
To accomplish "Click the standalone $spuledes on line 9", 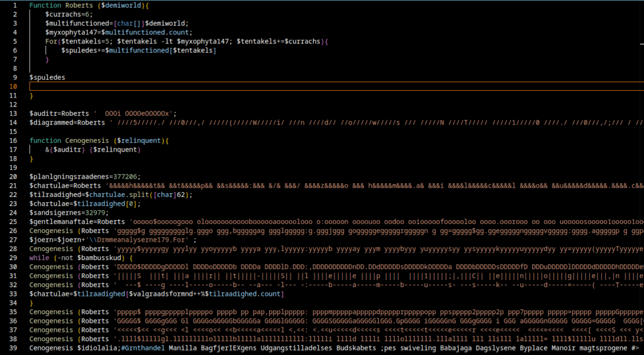I will pos(47,77).
